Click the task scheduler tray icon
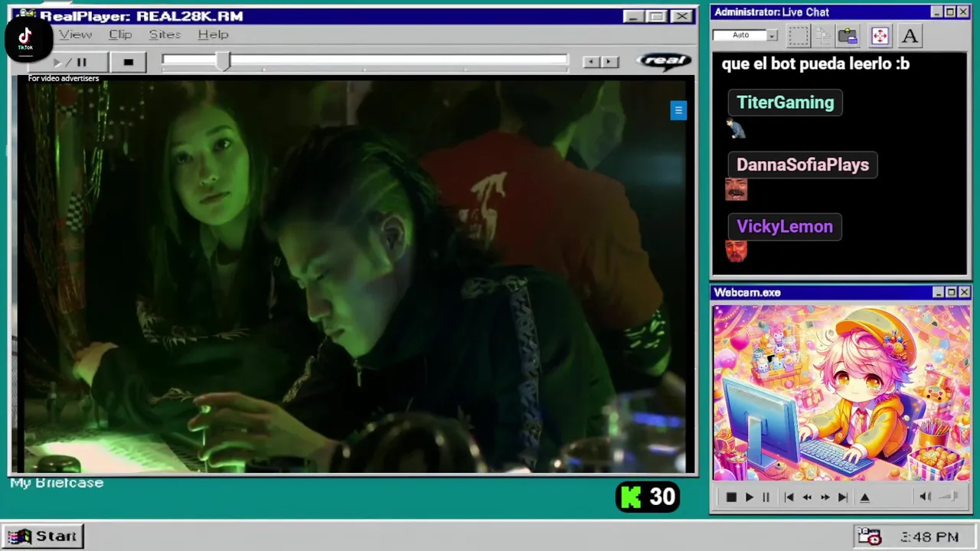Image resolution: width=980 pixels, height=551 pixels. [869, 536]
